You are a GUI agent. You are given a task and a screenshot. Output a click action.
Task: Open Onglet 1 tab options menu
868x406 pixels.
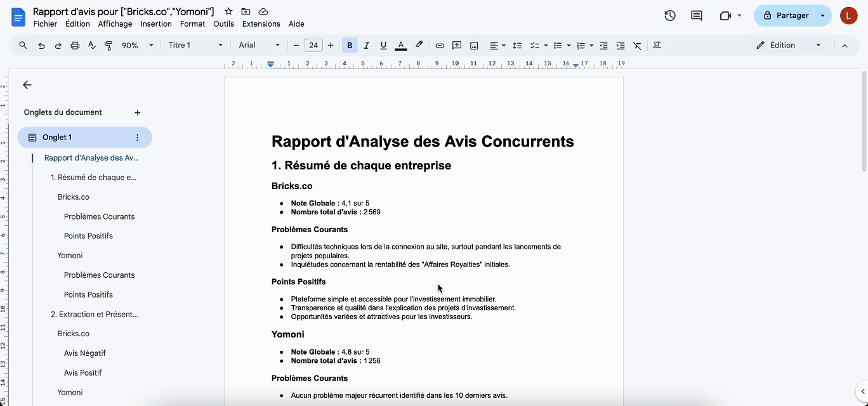pos(138,137)
